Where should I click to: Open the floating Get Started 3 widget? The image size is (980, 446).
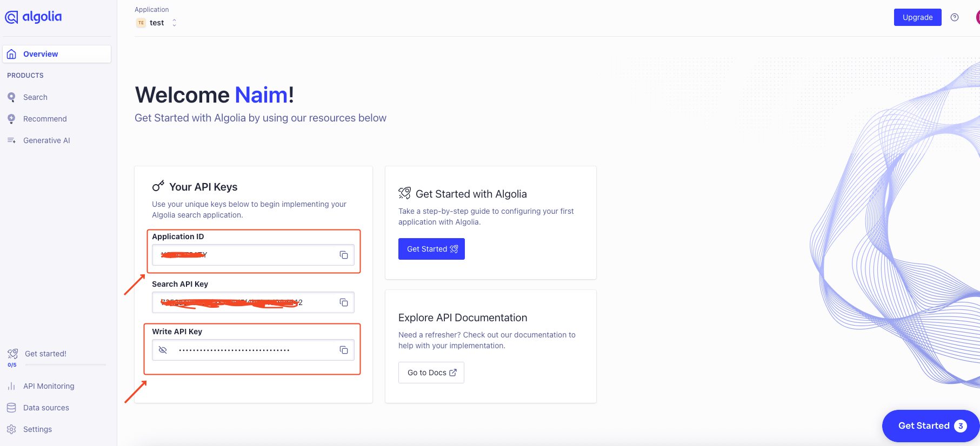tap(931, 425)
